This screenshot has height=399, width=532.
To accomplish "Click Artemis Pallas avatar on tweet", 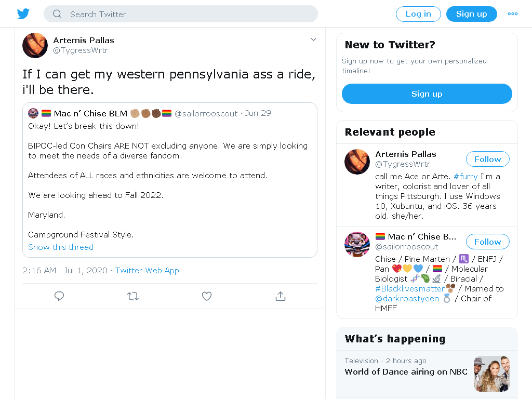I will (35, 46).
